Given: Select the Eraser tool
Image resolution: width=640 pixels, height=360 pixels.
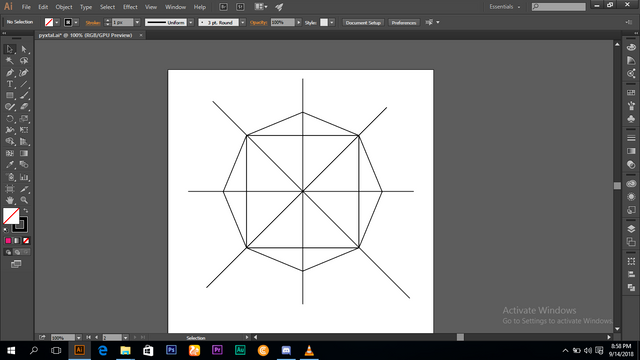Looking at the screenshot, I should (x=24, y=107).
